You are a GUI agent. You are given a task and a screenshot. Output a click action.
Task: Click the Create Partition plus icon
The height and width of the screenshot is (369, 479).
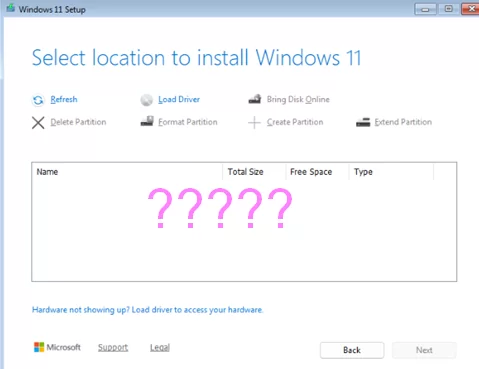point(254,123)
